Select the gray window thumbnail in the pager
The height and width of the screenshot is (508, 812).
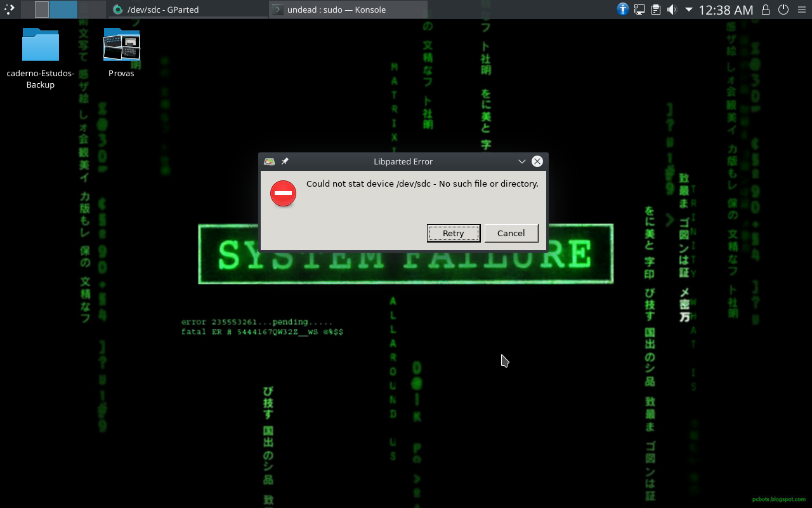[x=42, y=9]
